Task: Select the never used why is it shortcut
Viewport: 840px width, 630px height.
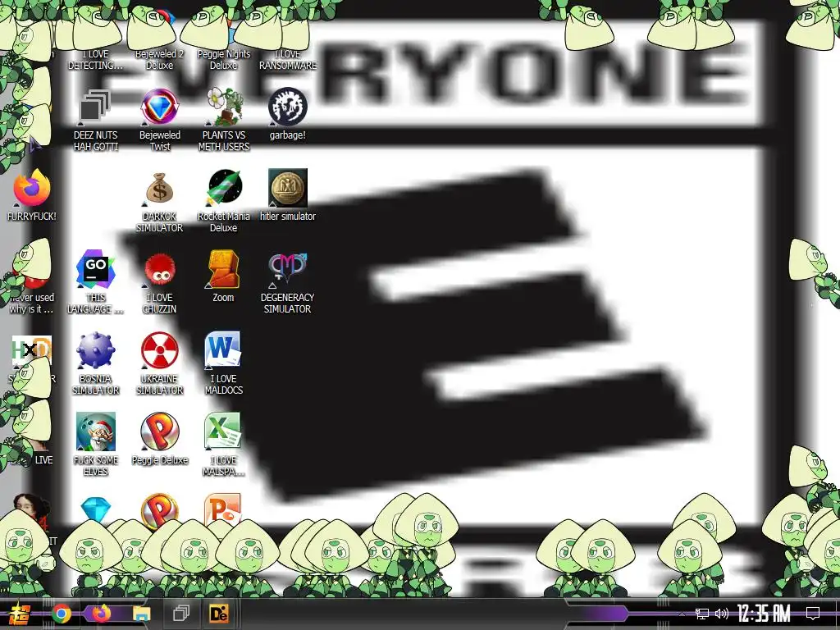Action: click(32, 304)
